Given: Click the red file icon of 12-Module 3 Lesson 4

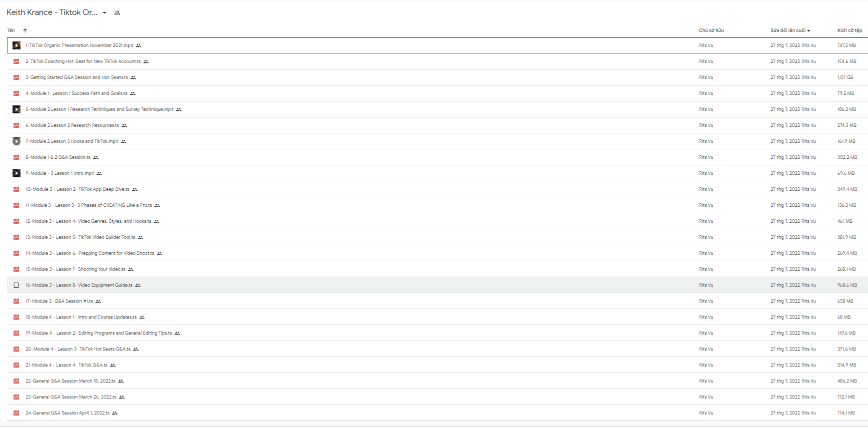Looking at the screenshot, I should (16, 221).
